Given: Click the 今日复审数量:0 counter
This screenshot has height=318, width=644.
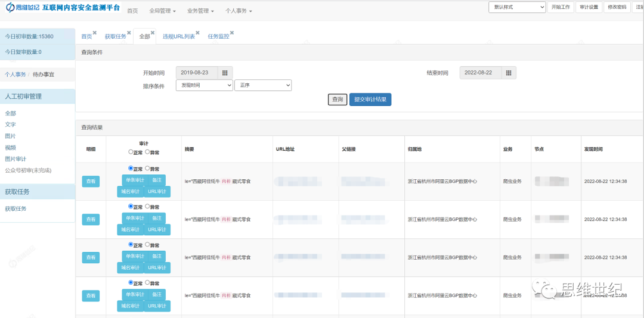Looking at the screenshot, I should (x=23, y=52).
